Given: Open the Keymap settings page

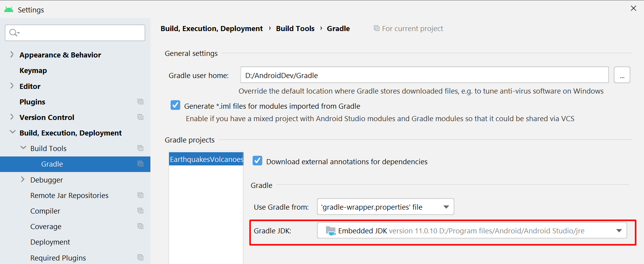Looking at the screenshot, I should pos(33,71).
